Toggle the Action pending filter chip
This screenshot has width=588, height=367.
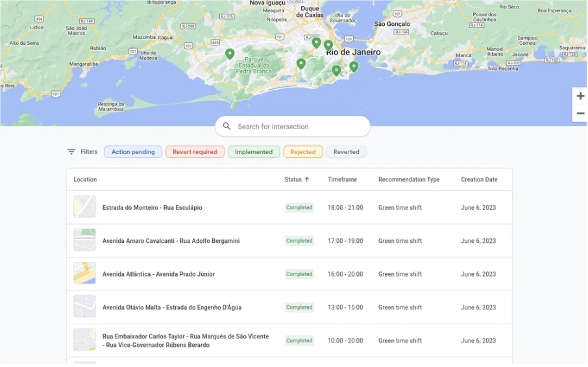(133, 152)
